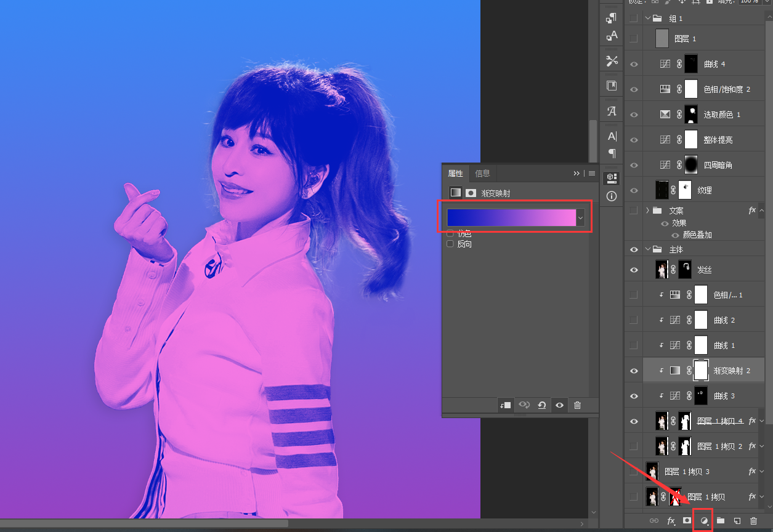The height and width of the screenshot is (532, 773).
Task: Hide the 发丝 layer
Action: [634, 270]
